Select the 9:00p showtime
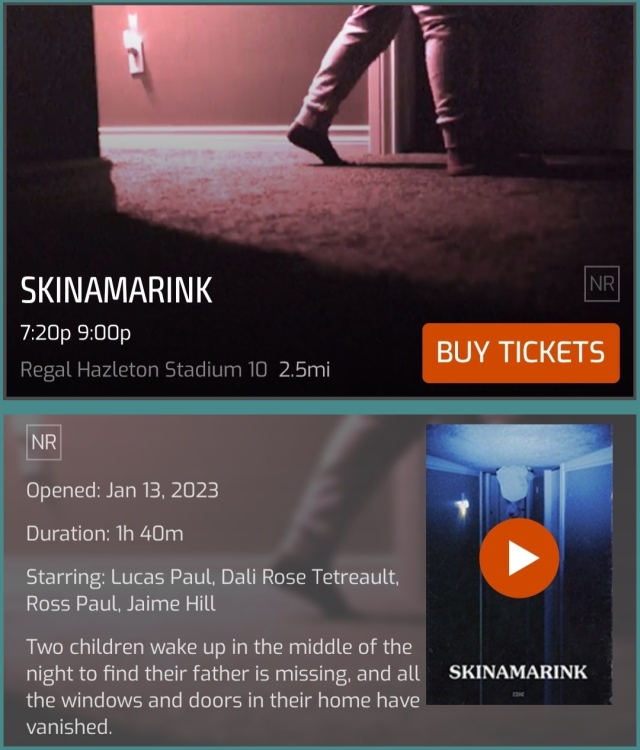Image resolution: width=640 pixels, height=750 pixels. pyautogui.click(x=104, y=332)
